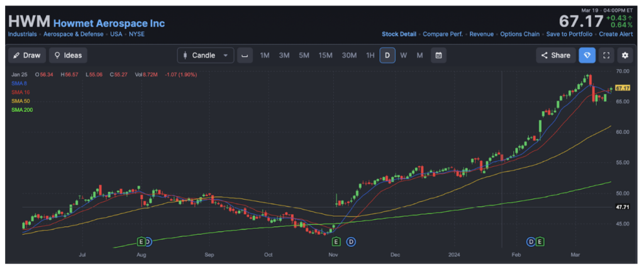This screenshot has width=644, height=267.
Task: Open the Revenue link
Action: tap(481, 34)
